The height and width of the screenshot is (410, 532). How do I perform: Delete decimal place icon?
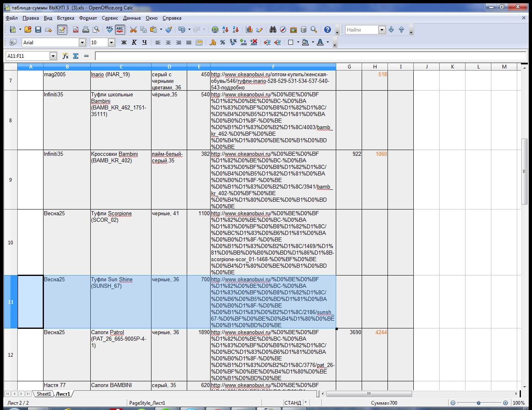click(254, 42)
